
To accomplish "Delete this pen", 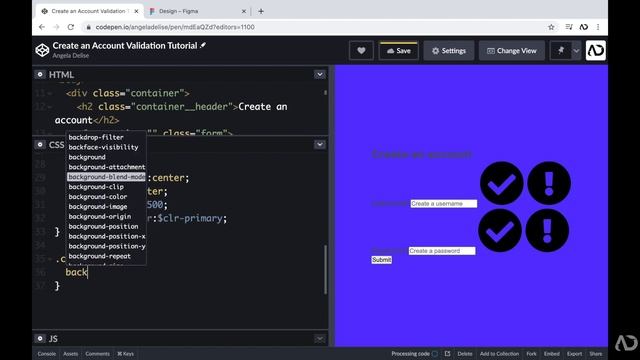I will point(464,354).
